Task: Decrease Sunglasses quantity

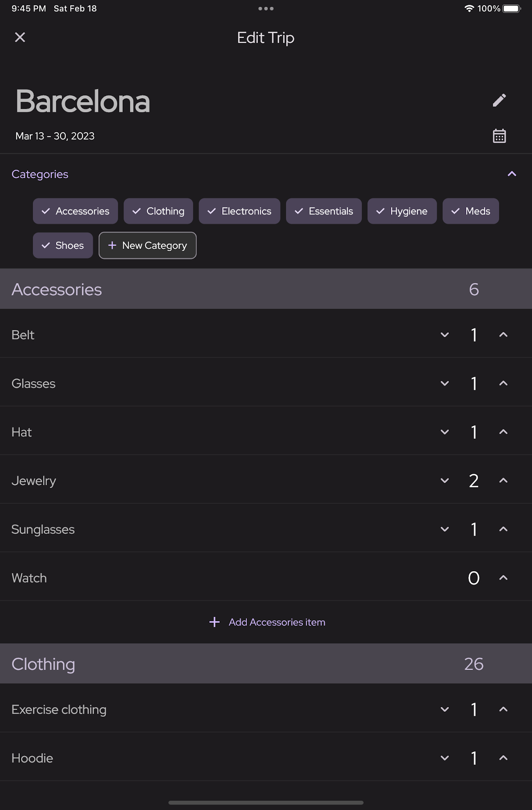Action: (x=445, y=529)
